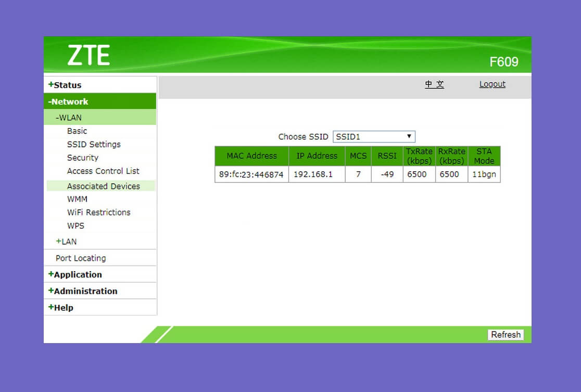Screen dimensions: 581x392
Task: Click the IP Address column header
Action: pyautogui.click(x=317, y=156)
